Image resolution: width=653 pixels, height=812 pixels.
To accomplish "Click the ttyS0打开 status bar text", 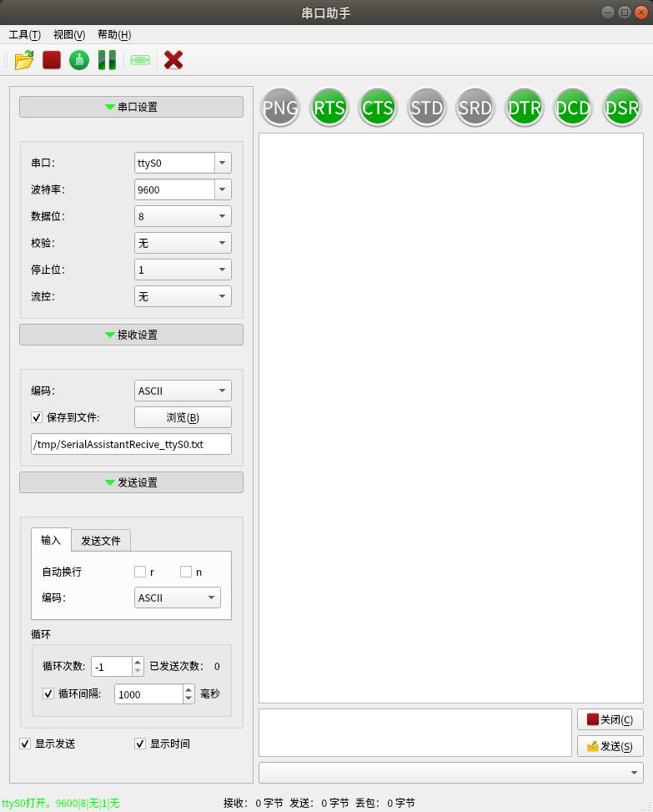I will point(61,803).
